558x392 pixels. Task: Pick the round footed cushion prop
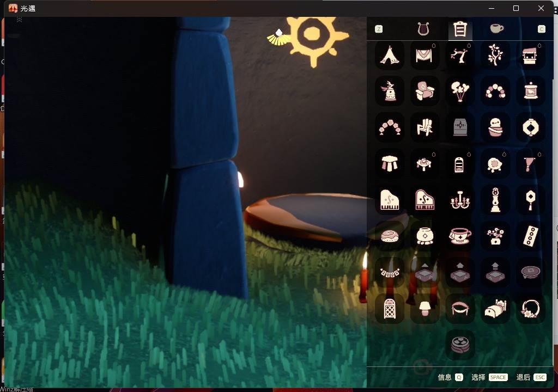tap(495, 164)
